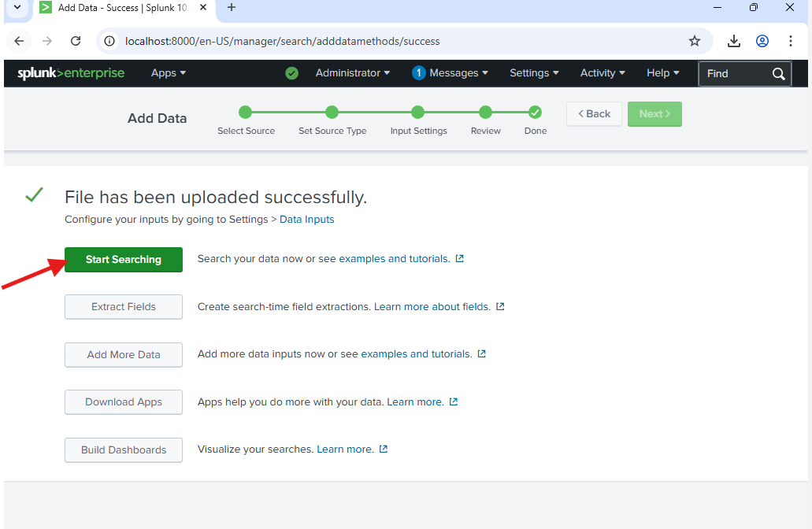The width and height of the screenshot is (812, 529).
Task: Click the browser forward arrow
Action: (x=47, y=41)
